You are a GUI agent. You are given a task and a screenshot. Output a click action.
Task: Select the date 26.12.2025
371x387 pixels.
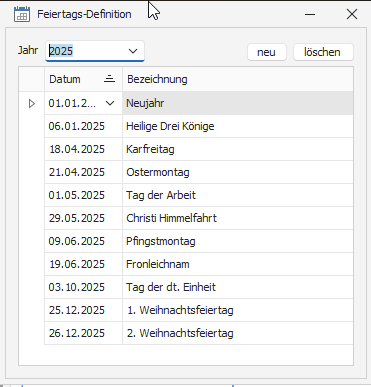coord(83,333)
